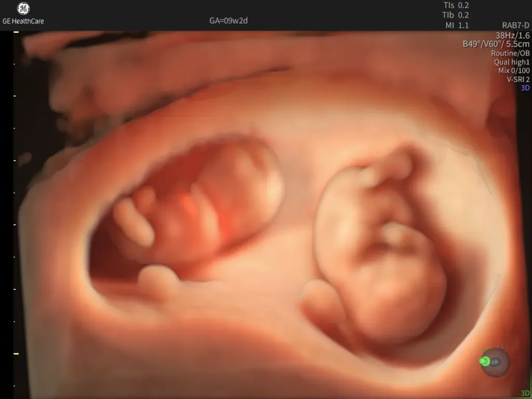Select the MI 1.1 reading
Image resolution: width=532 pixels, height=399 pixels.
[457, 25]
